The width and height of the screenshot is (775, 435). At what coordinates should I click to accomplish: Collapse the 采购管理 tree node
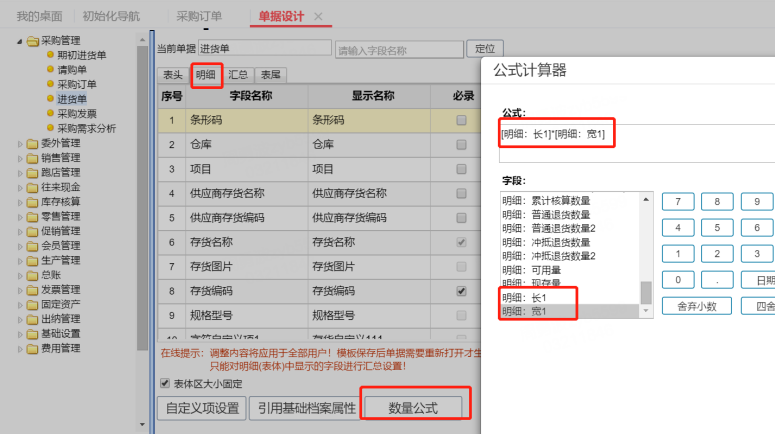(20, 41)
